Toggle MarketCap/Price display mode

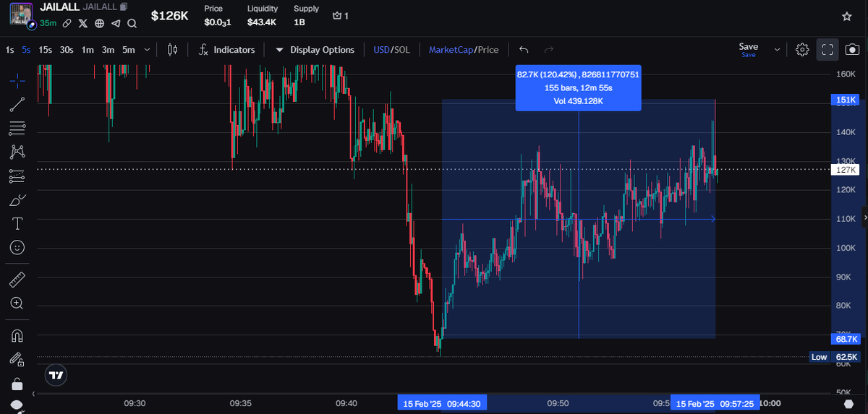(x=464, y=50)
